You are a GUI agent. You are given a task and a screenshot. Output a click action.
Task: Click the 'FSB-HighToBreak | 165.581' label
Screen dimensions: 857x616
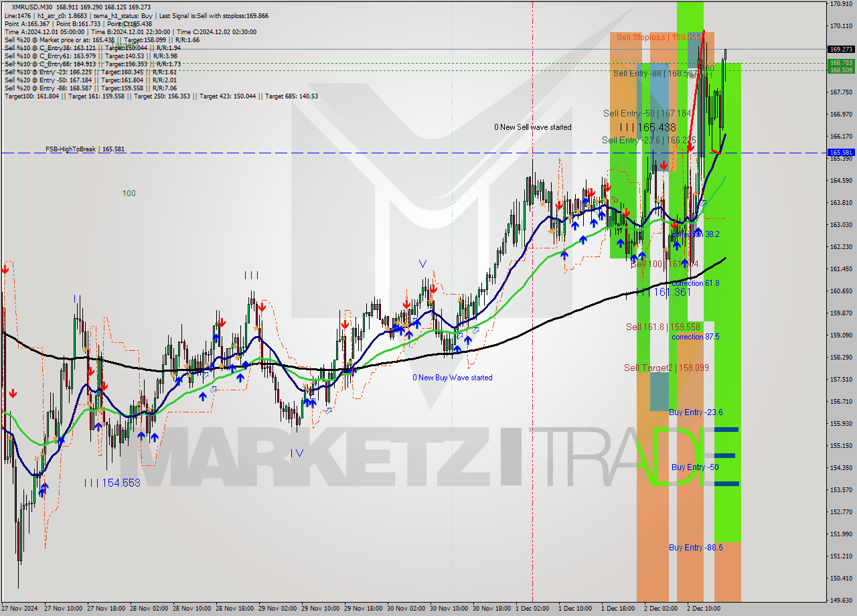click(x=85, y=149)
